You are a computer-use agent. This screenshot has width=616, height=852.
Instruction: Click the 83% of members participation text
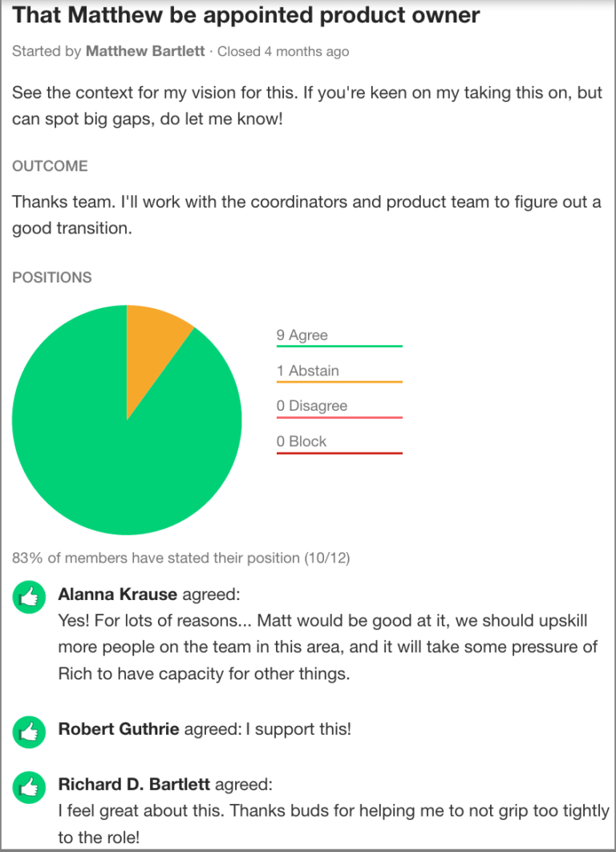pos(181,557)
